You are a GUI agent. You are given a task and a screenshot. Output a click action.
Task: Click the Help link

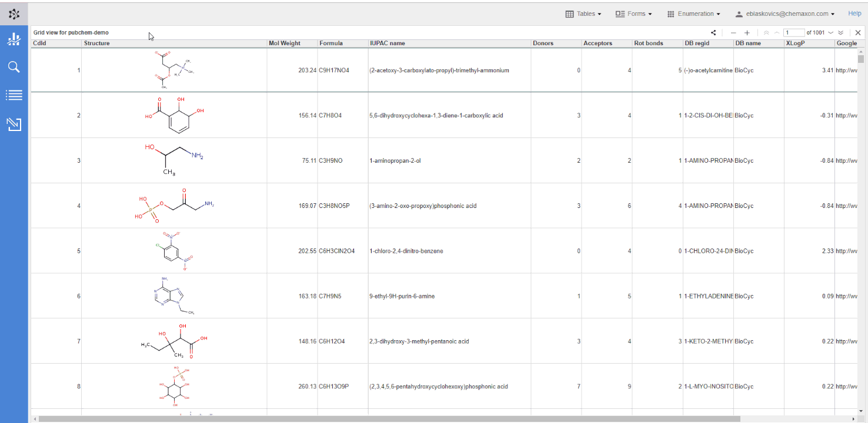pyautogui.click(x=854, y=14)
